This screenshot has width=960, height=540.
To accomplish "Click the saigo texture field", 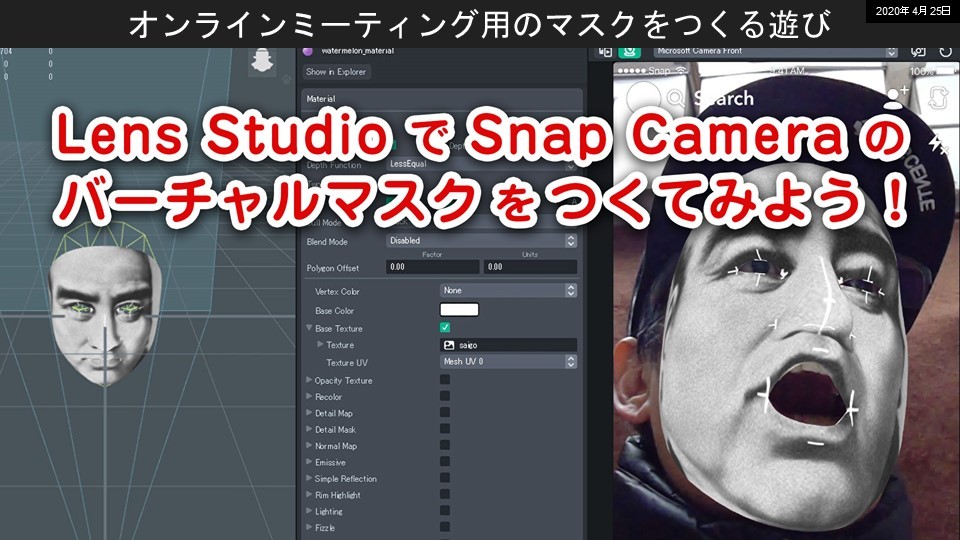I will [508, 345].
